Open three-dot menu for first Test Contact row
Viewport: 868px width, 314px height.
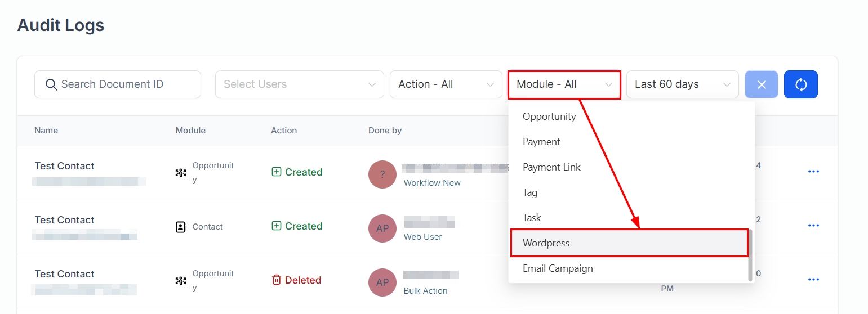[x=813, y=172]
